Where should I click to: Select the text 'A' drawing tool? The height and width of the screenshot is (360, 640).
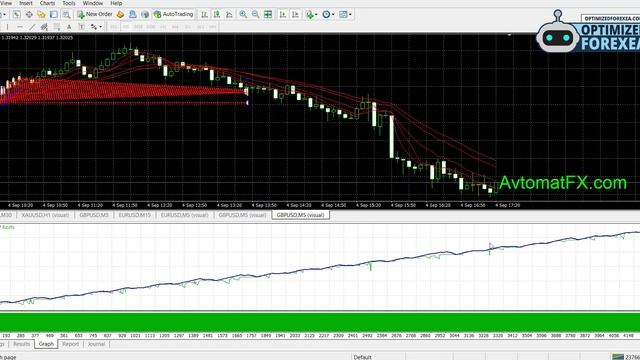pos(69,27)
